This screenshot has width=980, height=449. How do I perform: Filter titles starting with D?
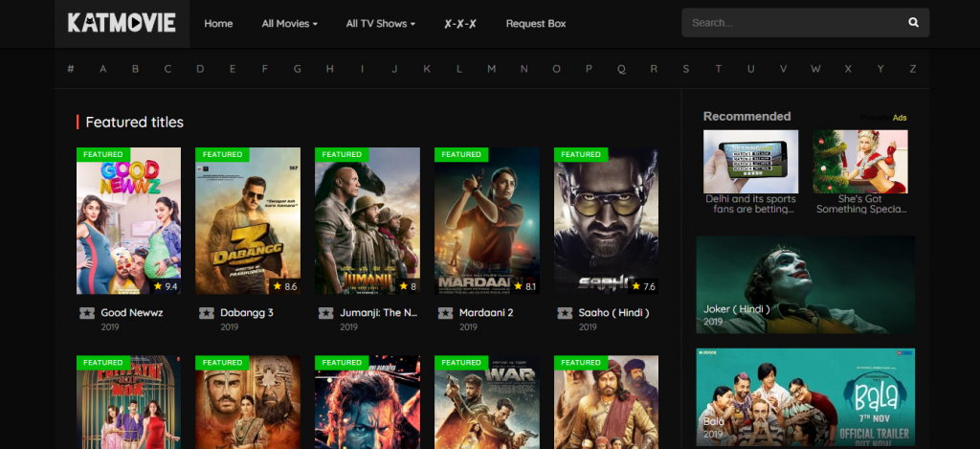(x=200, y=69)
